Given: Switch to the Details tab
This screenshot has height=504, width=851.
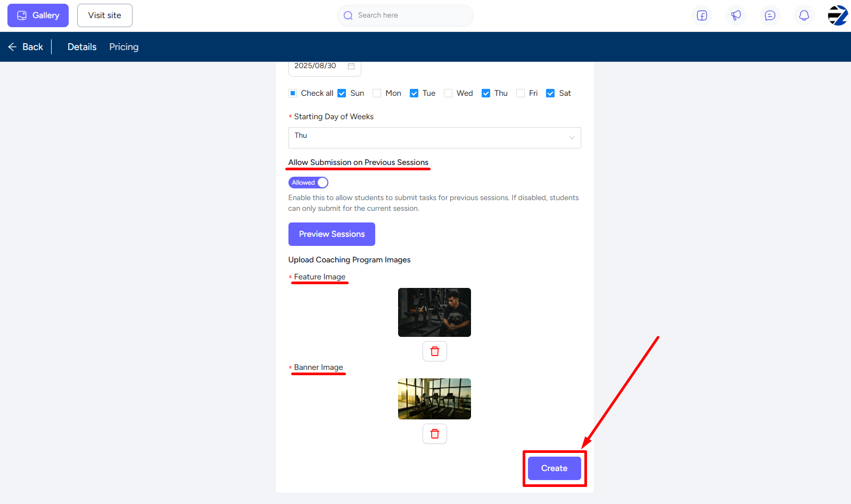Looking at the screenshot, I should click(x=82, y=47).
